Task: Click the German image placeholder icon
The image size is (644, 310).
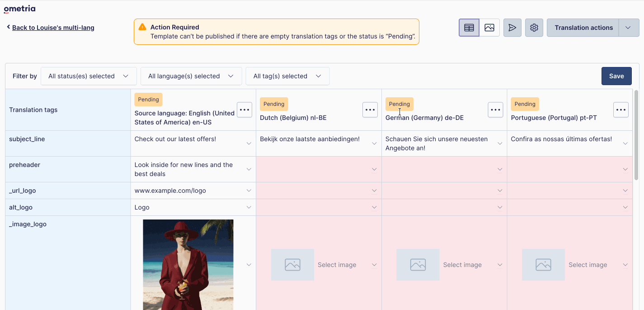Action: [x=418, y=265]
